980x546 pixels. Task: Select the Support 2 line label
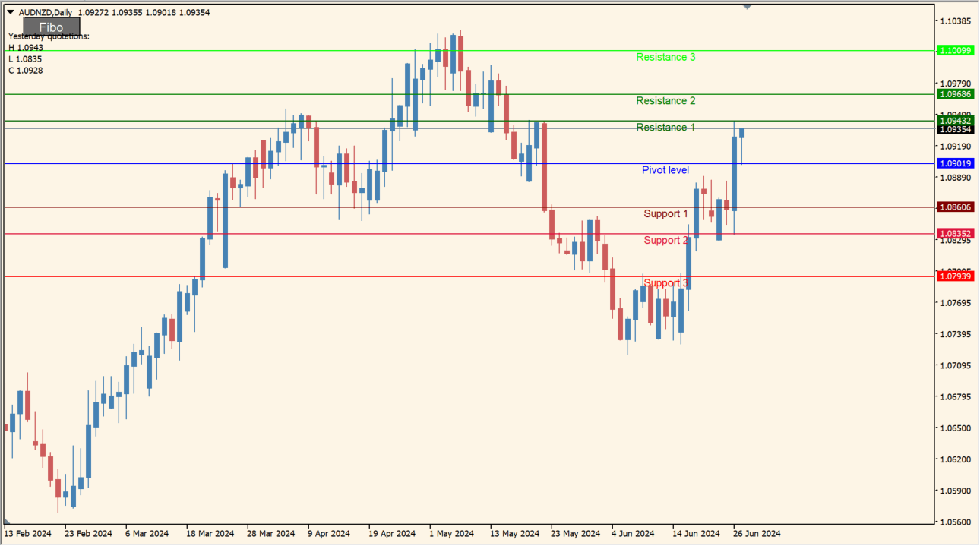[x=665, y=241]
